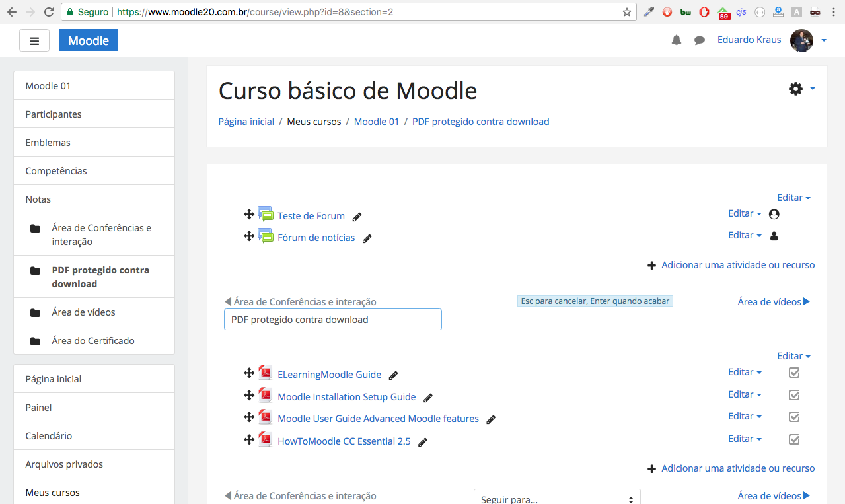Screen dimensions: 845x504
Task: Click move handle for Moodle User Guide Advanced
Action: (249, 417)
